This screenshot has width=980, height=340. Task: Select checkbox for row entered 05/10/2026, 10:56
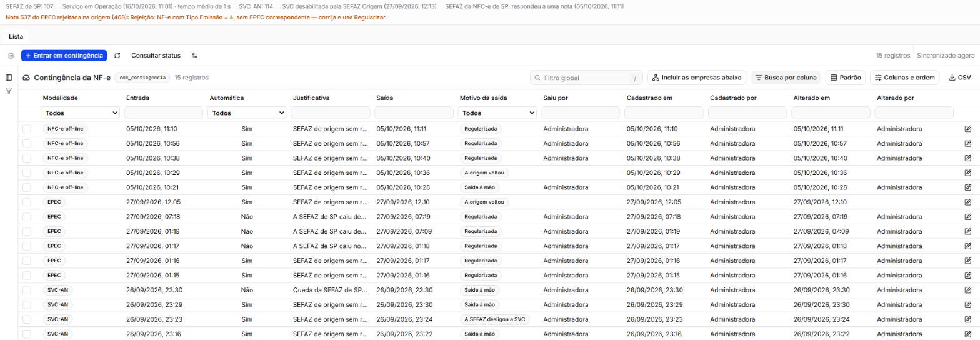[x=27, y=144]
